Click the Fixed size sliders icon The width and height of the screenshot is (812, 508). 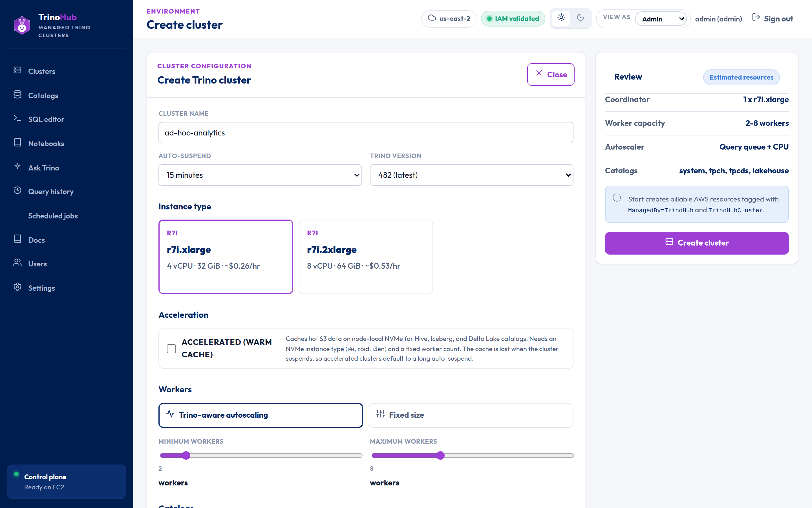(x=381, y=414)
